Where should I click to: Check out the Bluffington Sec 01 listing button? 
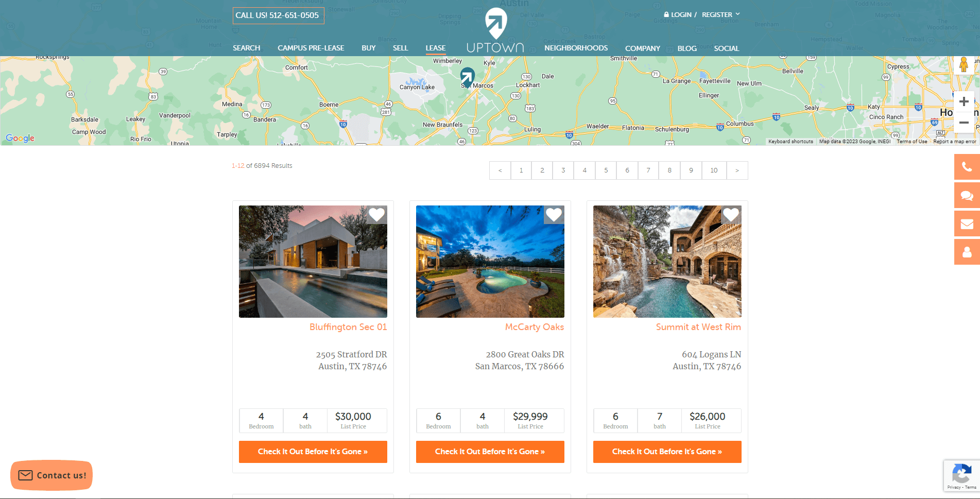313,452
